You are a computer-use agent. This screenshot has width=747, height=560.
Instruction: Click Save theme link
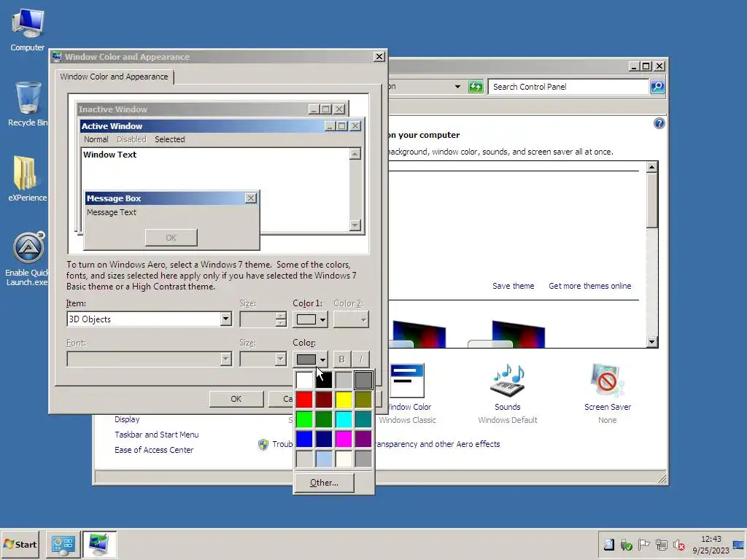(513, 286)
